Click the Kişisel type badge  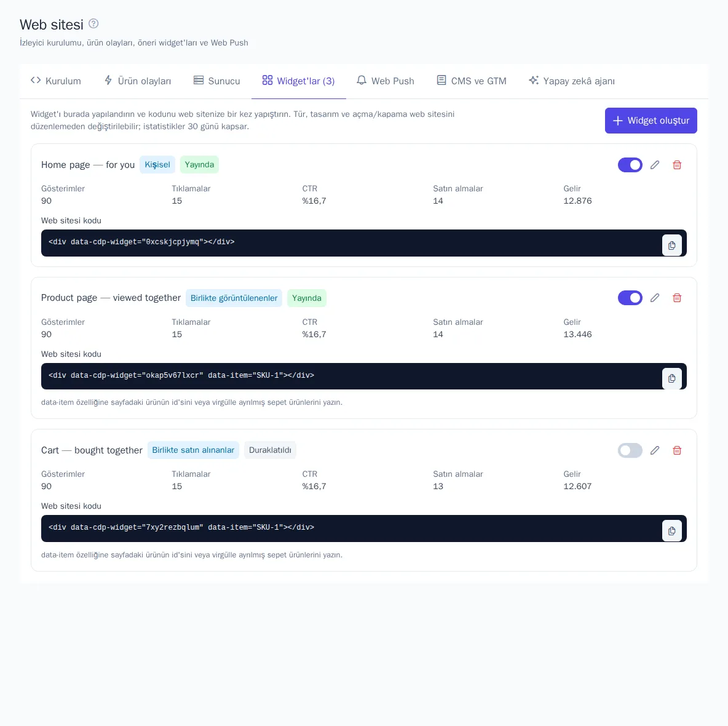(x=157, y=164)
